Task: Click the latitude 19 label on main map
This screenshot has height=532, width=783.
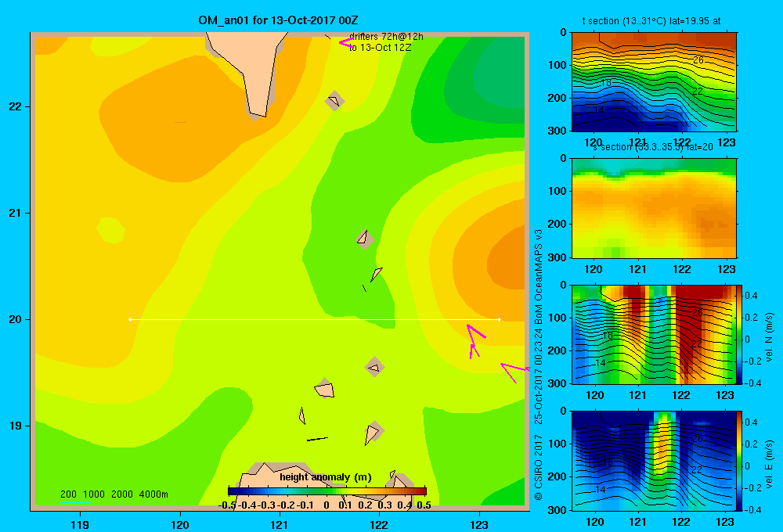Action: 16,426
